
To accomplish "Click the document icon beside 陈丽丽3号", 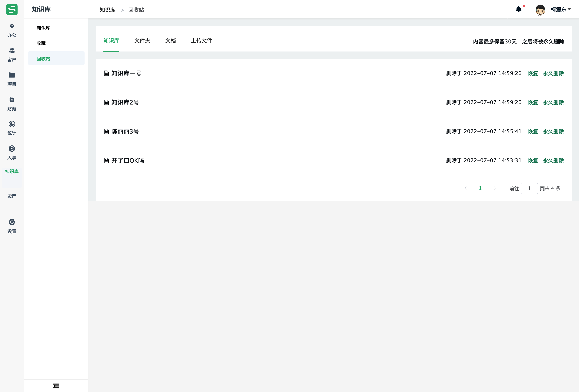I will click(x=106, y=131).
